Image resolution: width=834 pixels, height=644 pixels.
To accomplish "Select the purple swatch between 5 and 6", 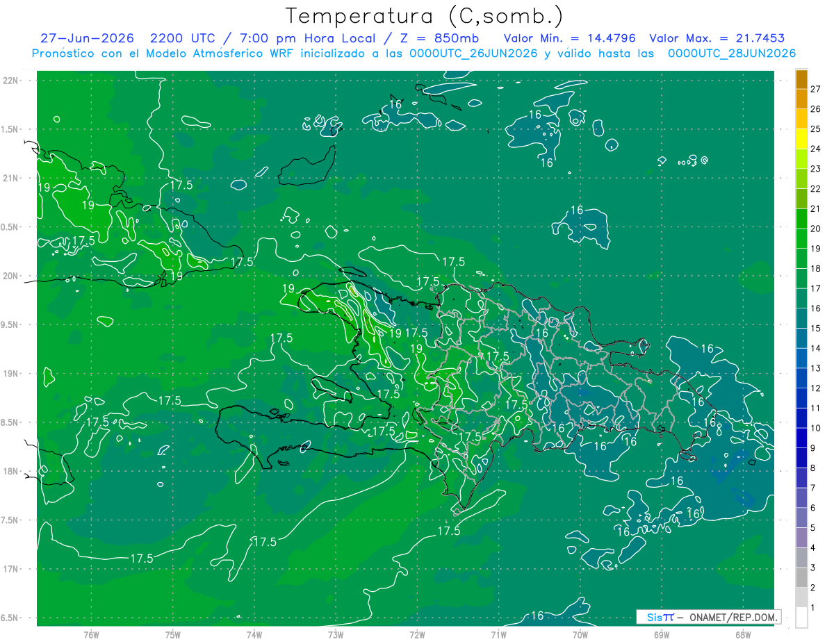I will pos(801,518).
